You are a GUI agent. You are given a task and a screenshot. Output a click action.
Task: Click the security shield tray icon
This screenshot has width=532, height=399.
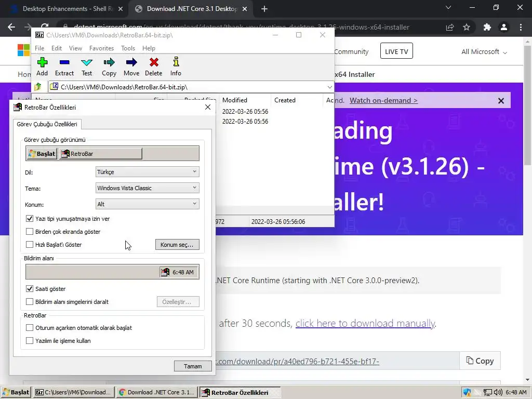[x=467, y=392]
